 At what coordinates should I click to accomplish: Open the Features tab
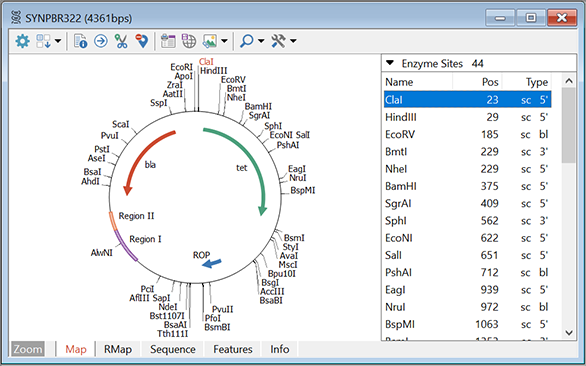point(233,349)
